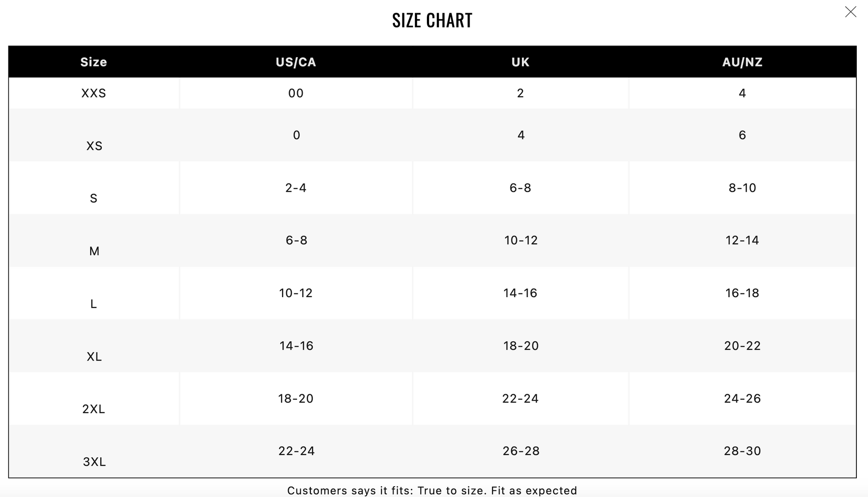Image resolution: width=868 pixels, height=497 pixels.
Task: Click AU/NZ value 16-18 for Large
Action: click(x=742, y=293)
